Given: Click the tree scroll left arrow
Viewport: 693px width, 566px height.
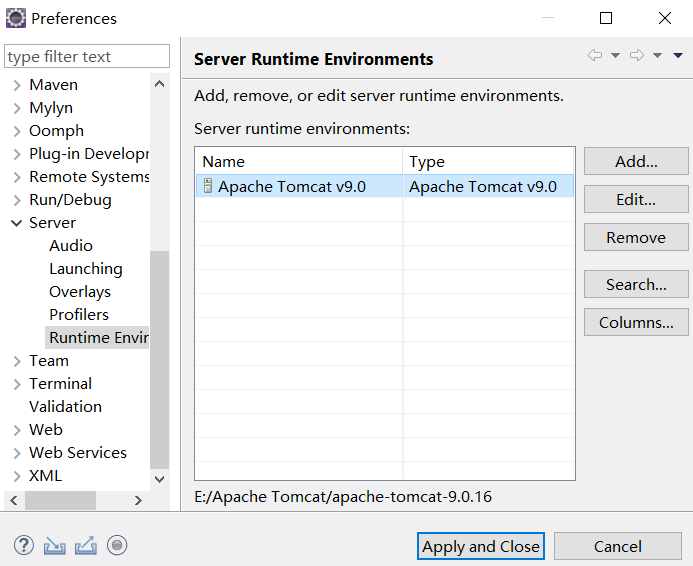Looking at the screenshot, I should coord(14,500).
